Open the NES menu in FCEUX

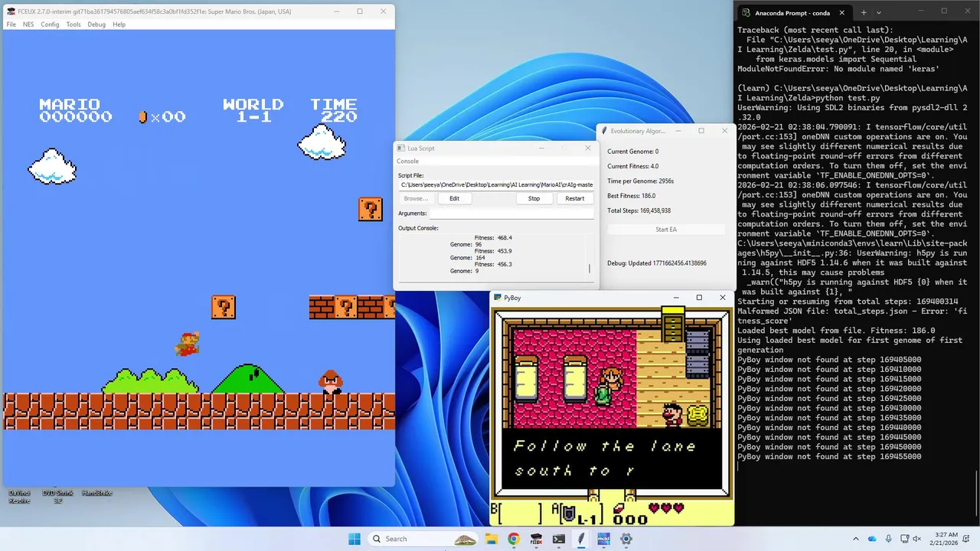[x=28, y=24]
